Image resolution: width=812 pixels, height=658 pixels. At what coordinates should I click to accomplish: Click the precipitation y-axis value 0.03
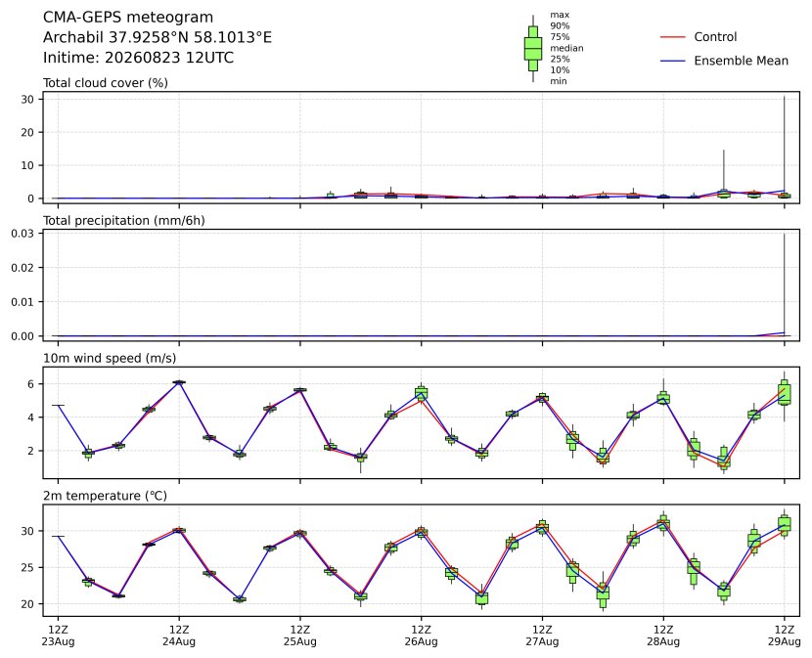click(x=23, y=234)
